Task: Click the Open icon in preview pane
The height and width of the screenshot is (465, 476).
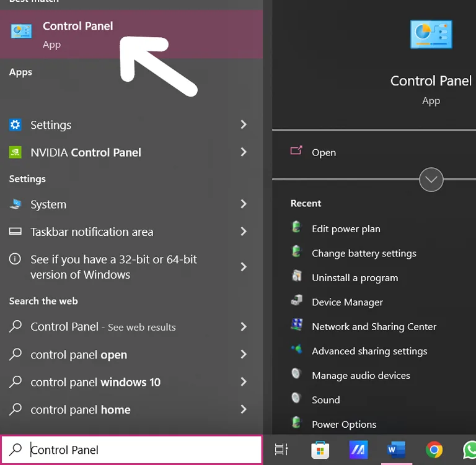Action: coord(296,150)
